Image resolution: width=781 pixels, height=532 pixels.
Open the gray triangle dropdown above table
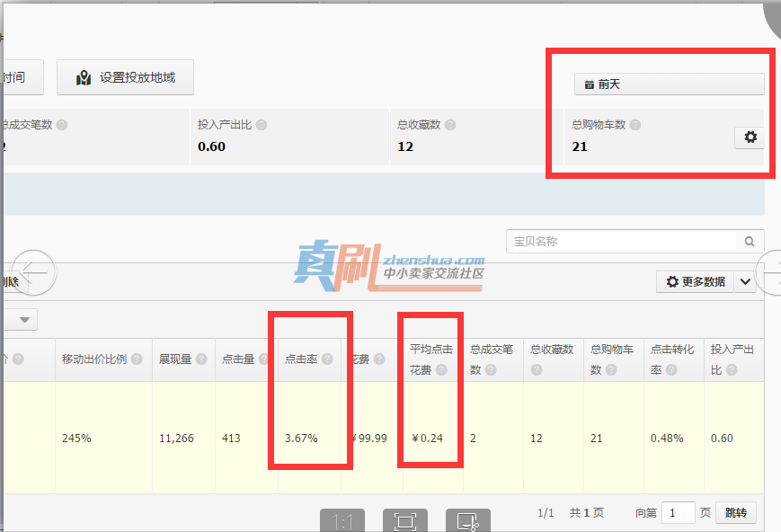pos(25,319)
